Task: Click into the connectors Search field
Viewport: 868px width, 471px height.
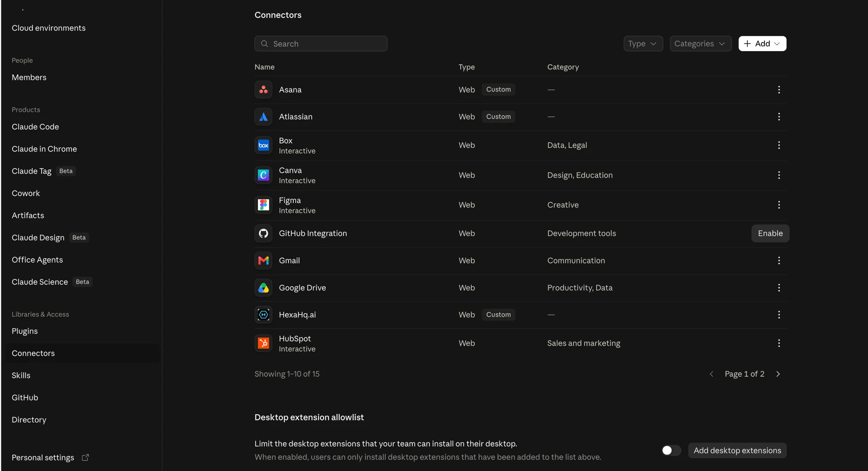Action: pyautogui.click(x=321, y=44)
